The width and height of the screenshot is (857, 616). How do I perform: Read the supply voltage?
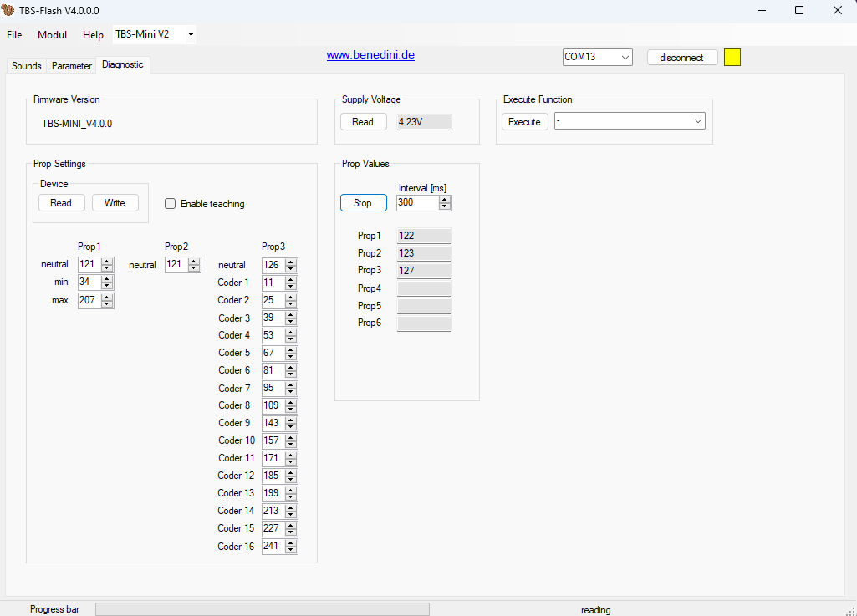click(x=363, y=122)
